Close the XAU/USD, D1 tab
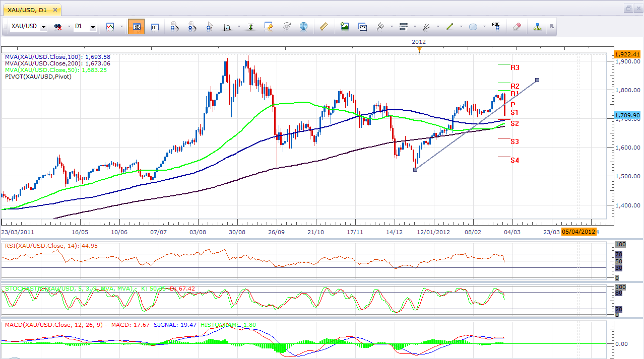The width and height of the screenshot is (644, 359). click(55, 10)
